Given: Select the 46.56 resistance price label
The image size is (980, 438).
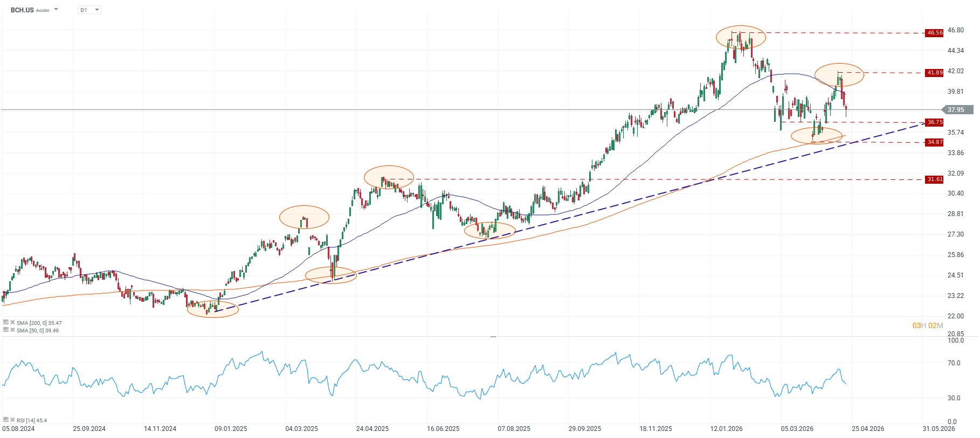Looking at the screenshot, I should click(x=934, y=33).
